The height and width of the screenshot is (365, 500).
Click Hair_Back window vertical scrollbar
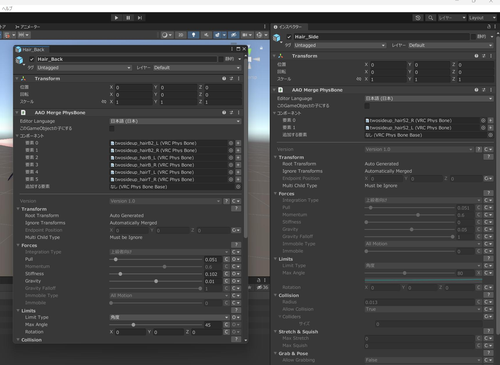pos(246,147)
